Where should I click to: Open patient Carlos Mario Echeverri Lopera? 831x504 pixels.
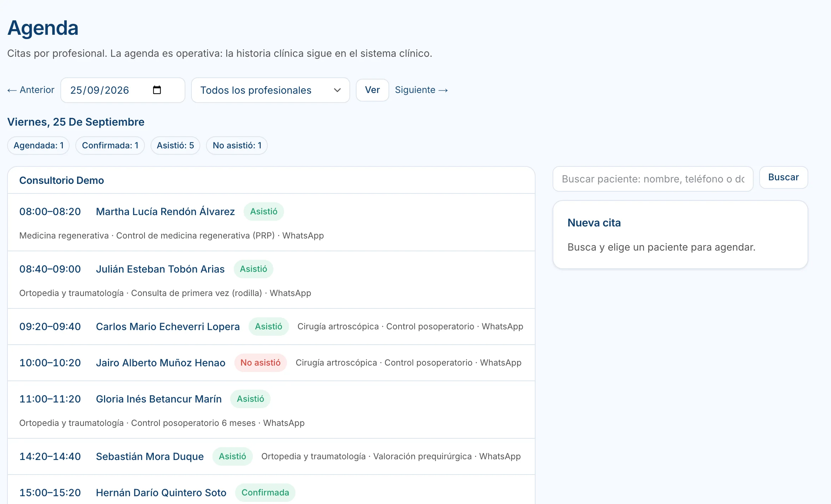click(168, 327)
